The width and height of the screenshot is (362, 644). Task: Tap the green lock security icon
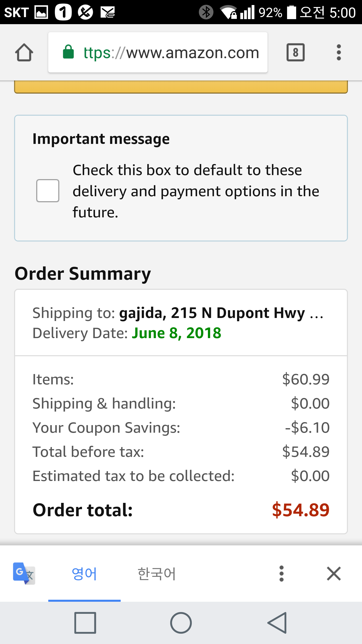coord(68,52)
